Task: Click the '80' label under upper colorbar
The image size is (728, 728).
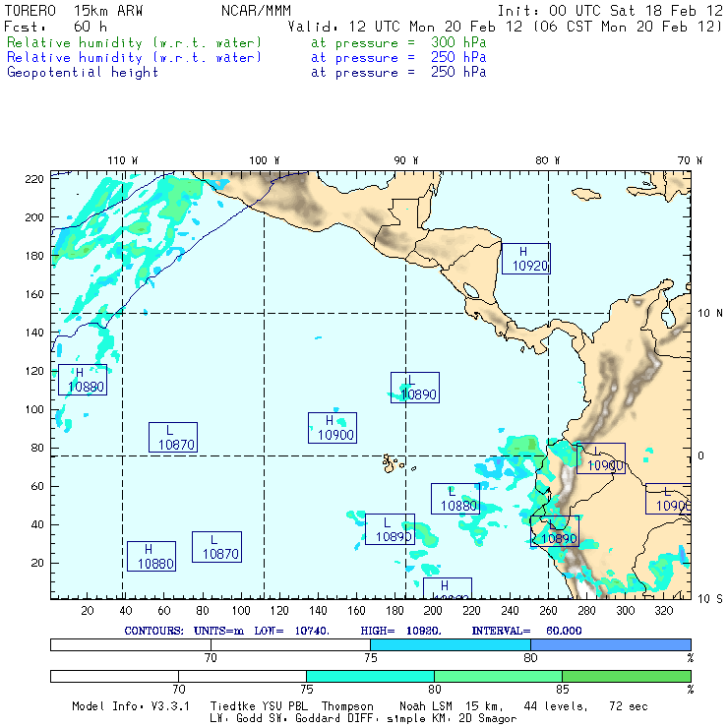Action: [x=530, y=658]
